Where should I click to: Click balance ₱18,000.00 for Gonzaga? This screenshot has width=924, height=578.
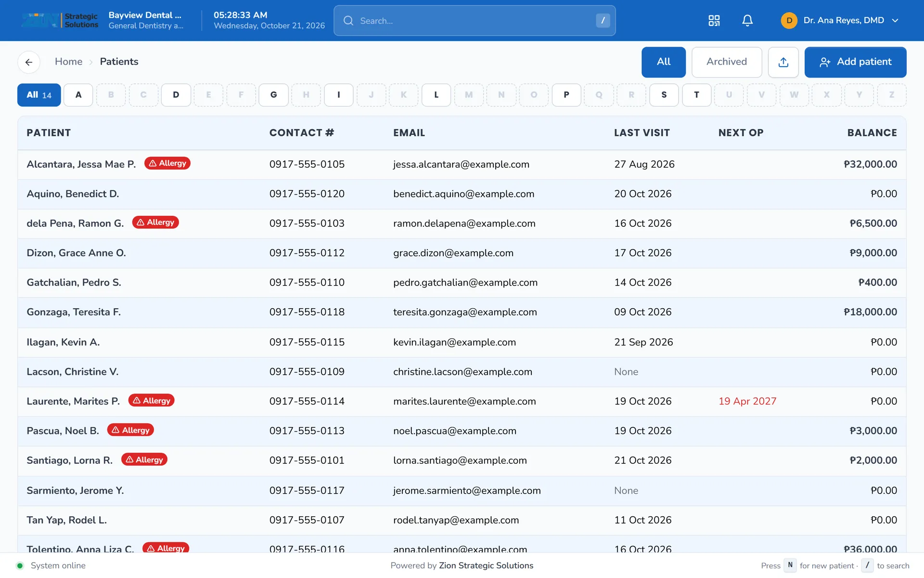click(870, 312)
